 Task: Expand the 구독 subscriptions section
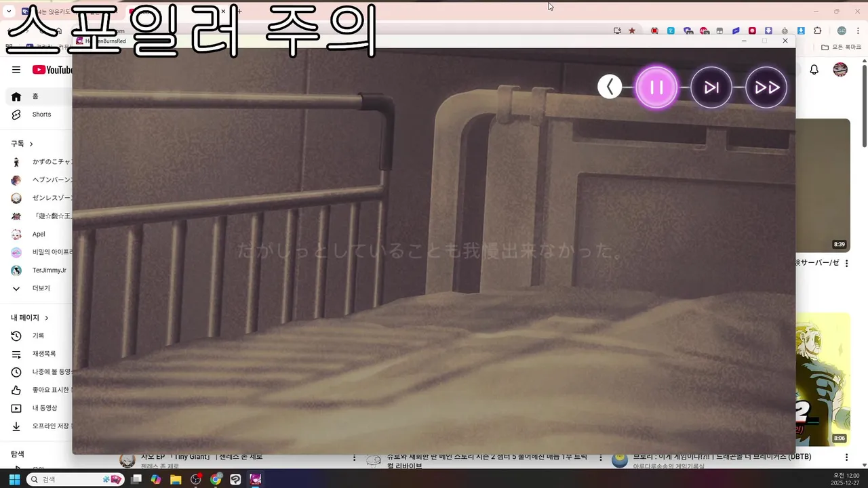(x=22, y=144)
